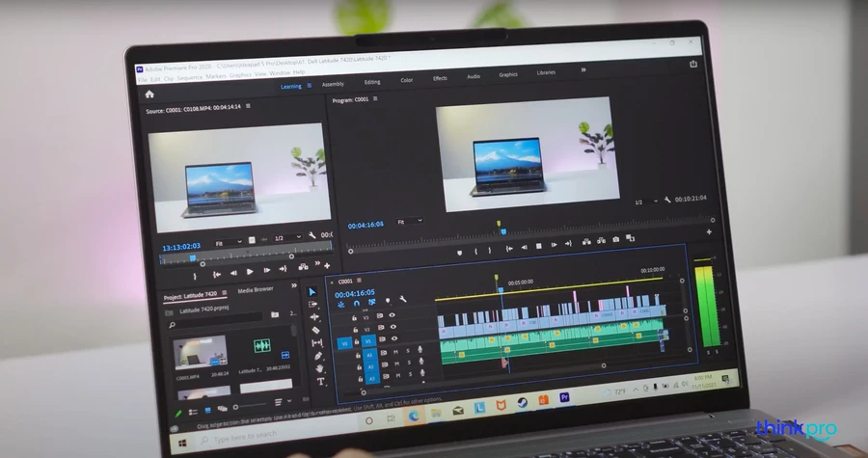Viewport: 868px width, 458px height.
Task: Expand the workspace overflow chevrons
Action: pos(583,69)
